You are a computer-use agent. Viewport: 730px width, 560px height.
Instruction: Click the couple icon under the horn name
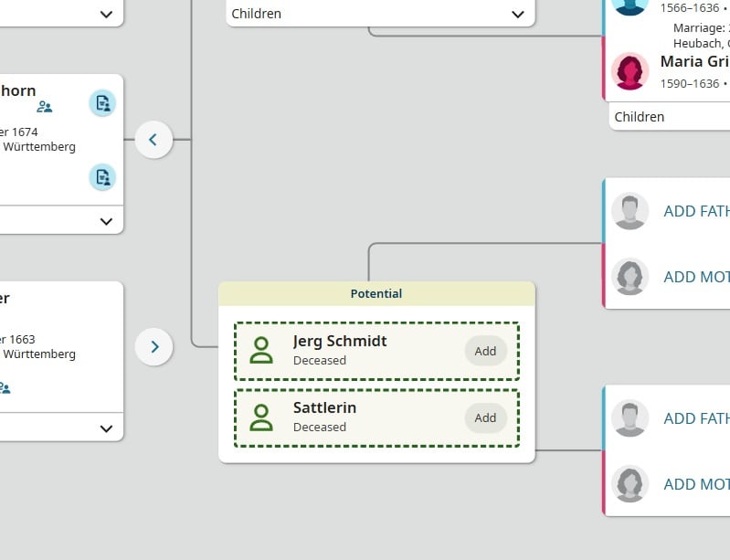[44, 107]
